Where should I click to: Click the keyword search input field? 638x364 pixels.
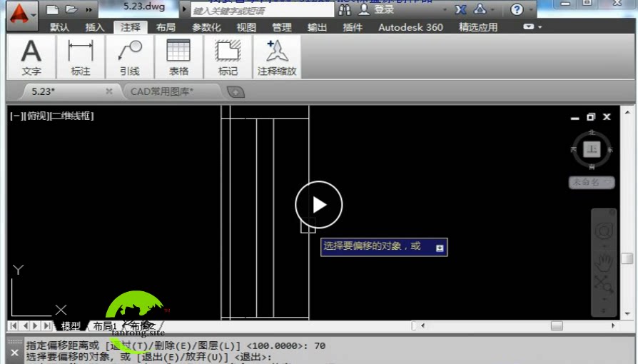coord(262,11)
